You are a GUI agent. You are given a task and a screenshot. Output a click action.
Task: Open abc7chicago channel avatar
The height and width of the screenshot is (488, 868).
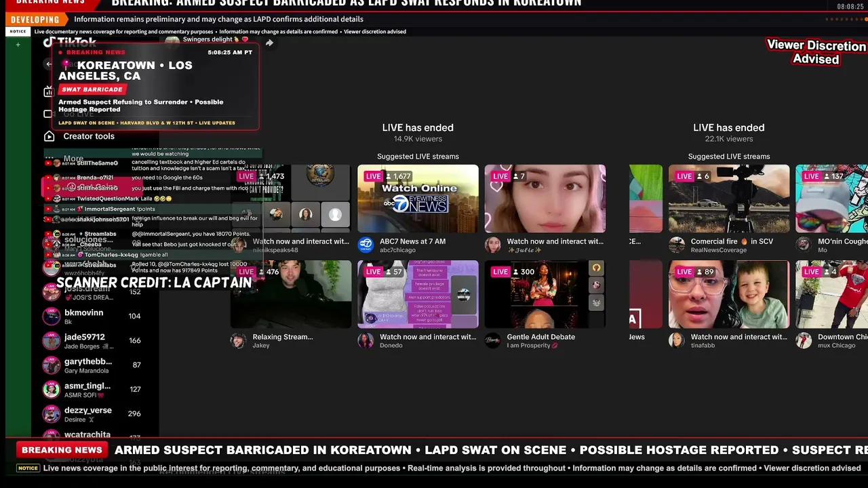366,245
